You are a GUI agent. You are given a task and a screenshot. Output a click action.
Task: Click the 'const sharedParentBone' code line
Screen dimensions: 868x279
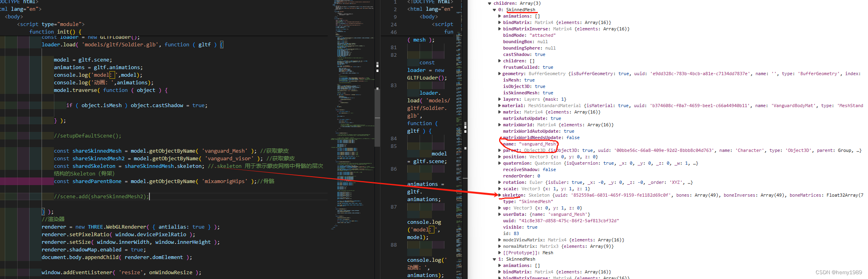[164, 181]
